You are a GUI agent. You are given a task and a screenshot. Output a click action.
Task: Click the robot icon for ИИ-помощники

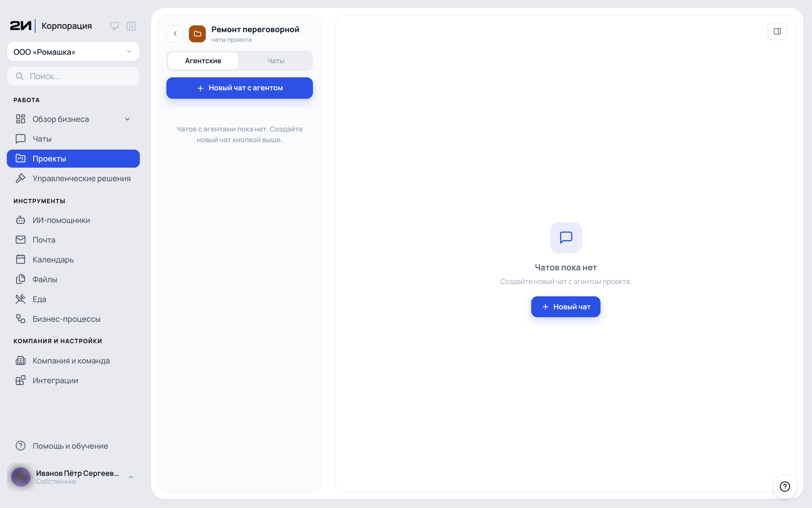(21, 220)
